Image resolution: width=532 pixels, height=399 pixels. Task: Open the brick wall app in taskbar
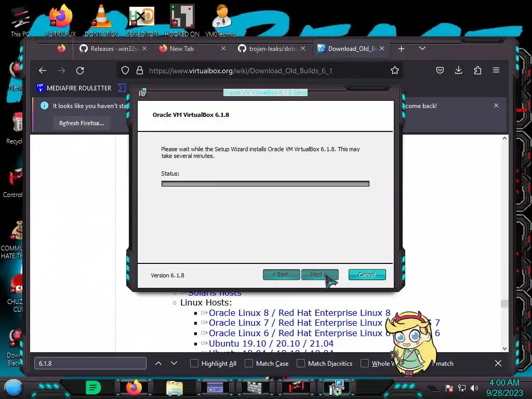[x=255, y=388]
